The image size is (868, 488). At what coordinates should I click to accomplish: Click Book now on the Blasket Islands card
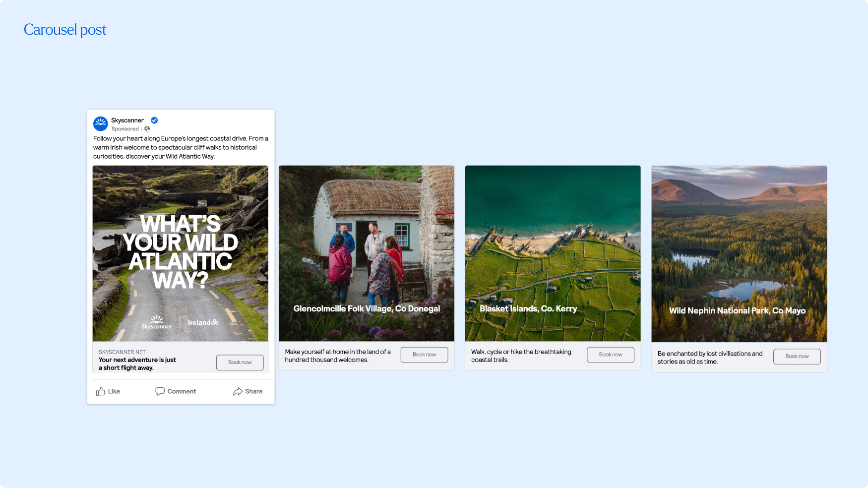tap(611, 354)
